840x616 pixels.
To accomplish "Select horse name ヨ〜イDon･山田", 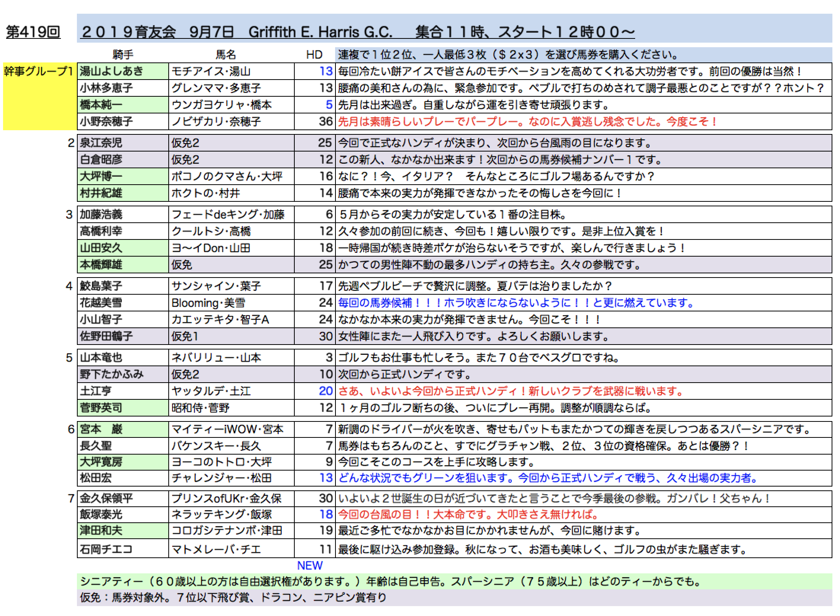I will (232, 248).
